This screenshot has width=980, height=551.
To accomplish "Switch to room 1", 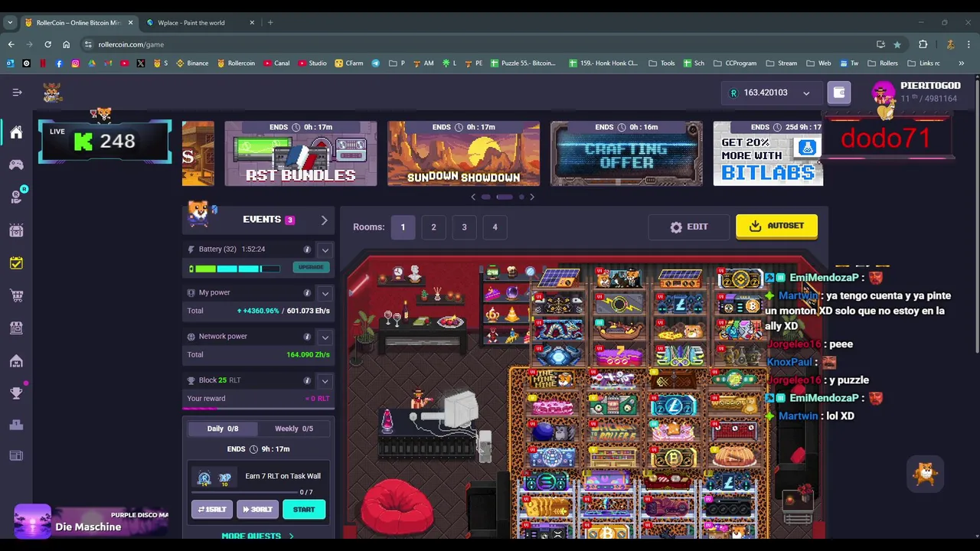I will coord(403,227).
